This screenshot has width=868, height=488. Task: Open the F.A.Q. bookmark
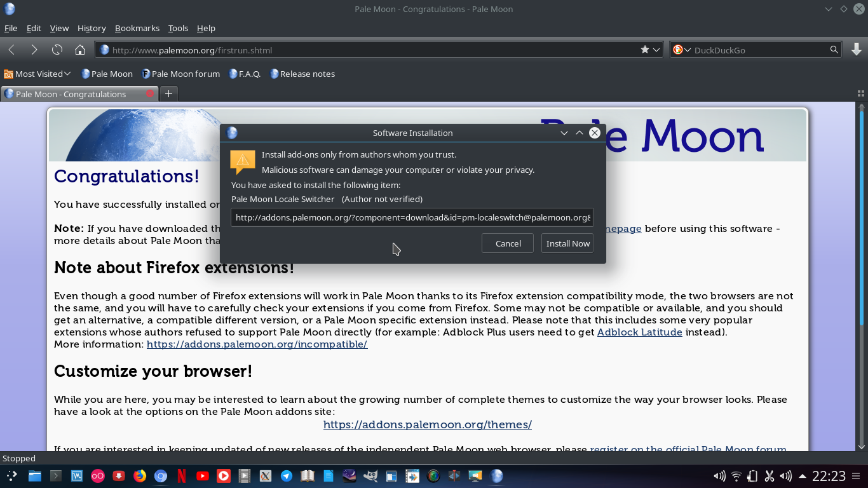coord(245,74)
